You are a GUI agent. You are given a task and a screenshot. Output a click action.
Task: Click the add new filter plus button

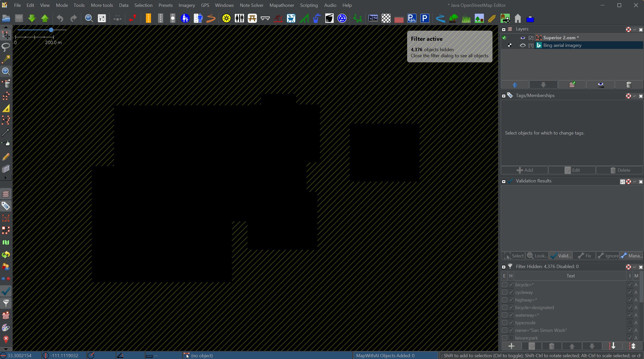pos(511,346)
